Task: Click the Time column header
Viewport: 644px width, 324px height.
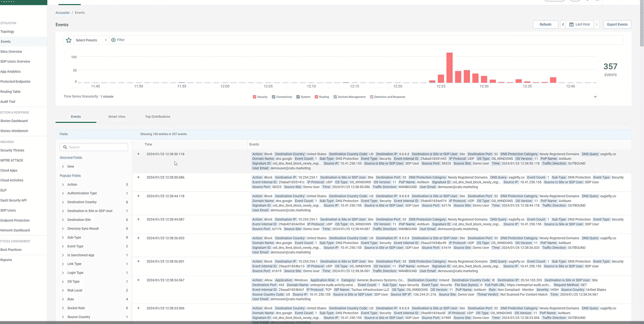Action: click(148, 145)
